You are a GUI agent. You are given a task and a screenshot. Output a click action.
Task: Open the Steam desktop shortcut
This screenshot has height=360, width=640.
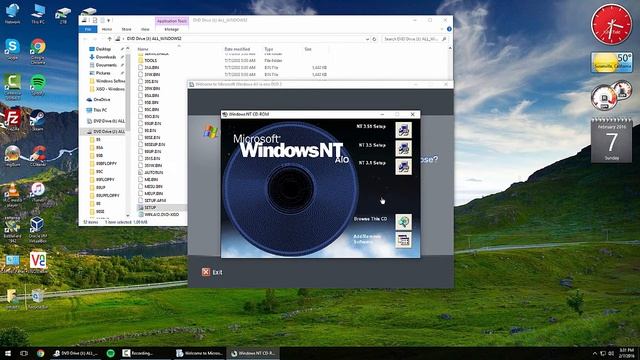38,120
